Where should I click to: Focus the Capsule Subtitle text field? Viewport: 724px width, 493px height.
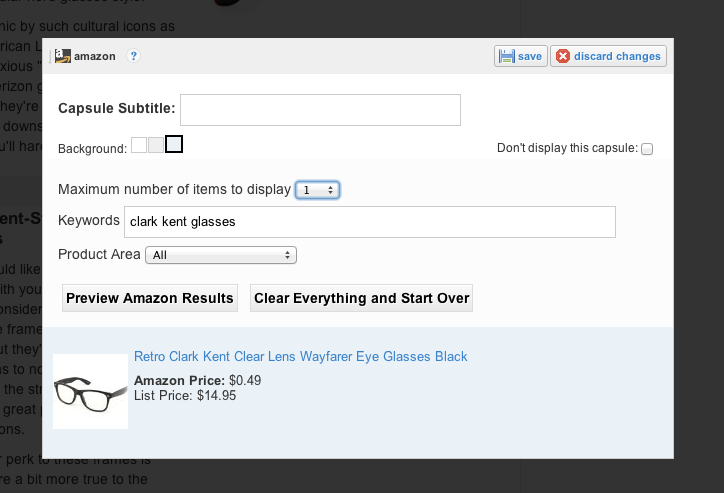click(320, 109)
